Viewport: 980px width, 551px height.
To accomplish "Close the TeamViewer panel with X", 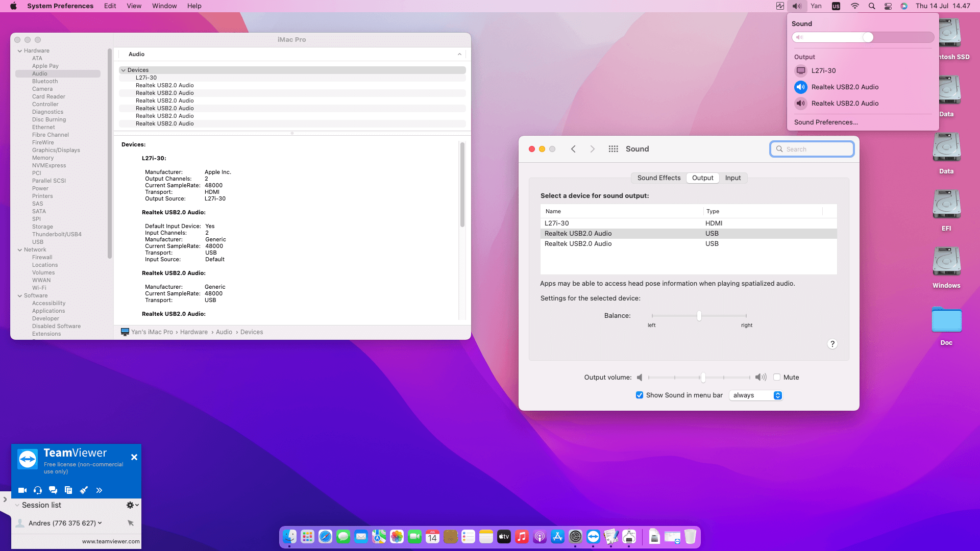I will pyautogui.click(x=134, y=457).
